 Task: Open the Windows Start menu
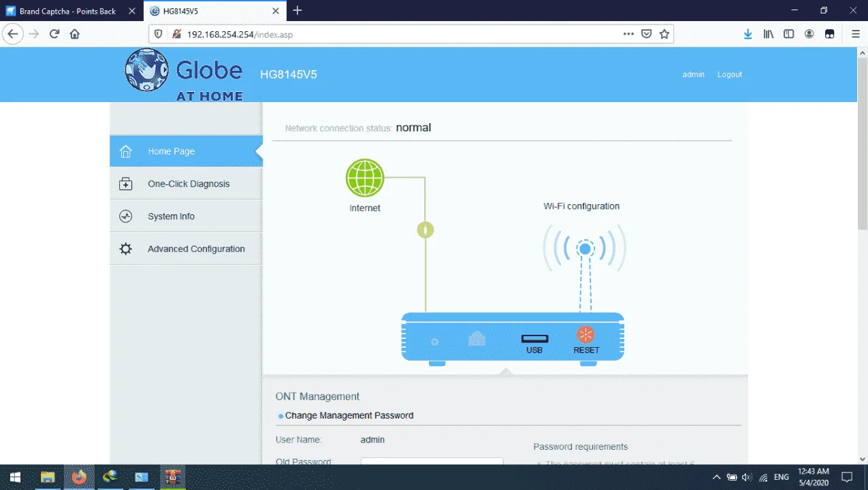pos(14,477)
